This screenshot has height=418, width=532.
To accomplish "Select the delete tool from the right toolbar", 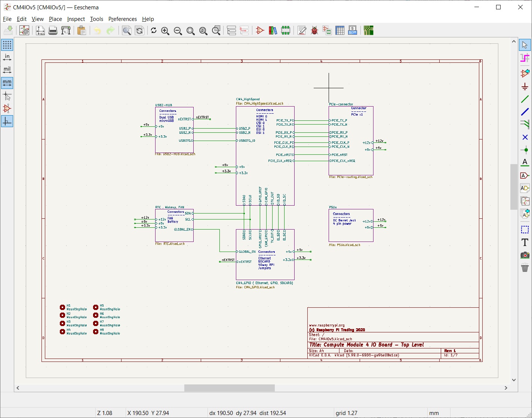I will pos(525,268).
